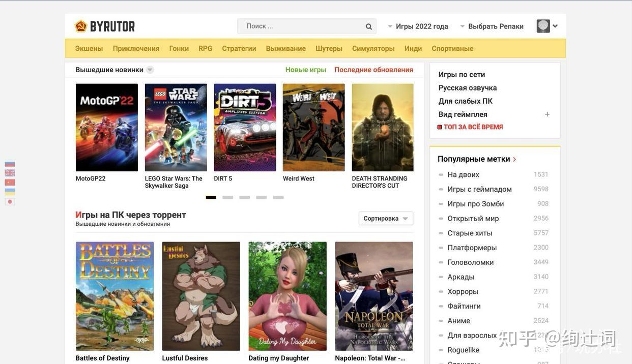Open Napoleon Total War cover image
The width and height of the screenshot is (632, 364).
tap(374, 296)
